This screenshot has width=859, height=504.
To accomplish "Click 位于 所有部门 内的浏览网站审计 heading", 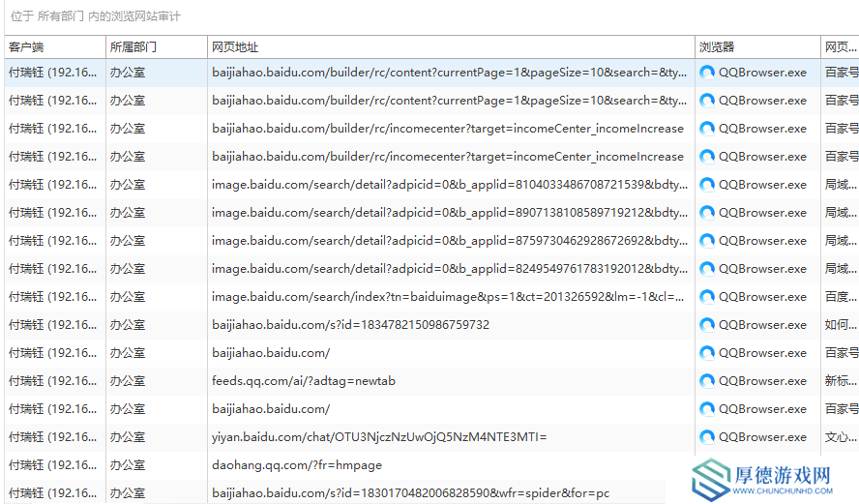I will (x=96, y=16).
